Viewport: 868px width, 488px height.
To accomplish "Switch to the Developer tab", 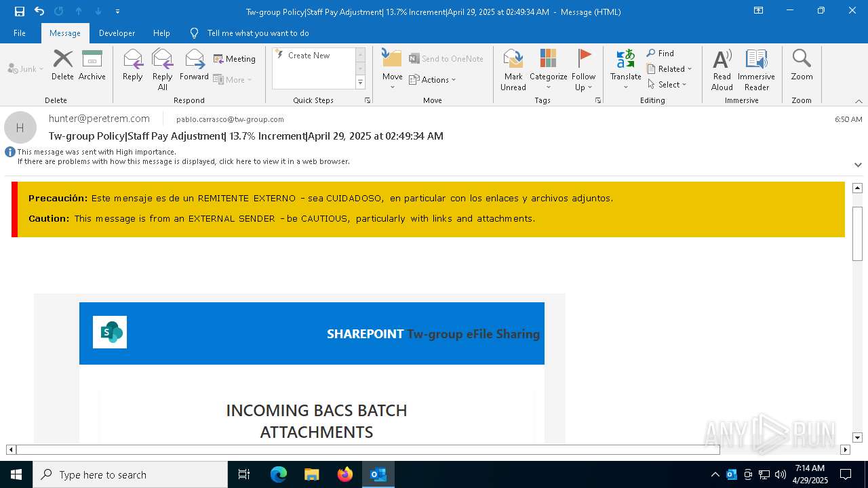I will 117,33.
